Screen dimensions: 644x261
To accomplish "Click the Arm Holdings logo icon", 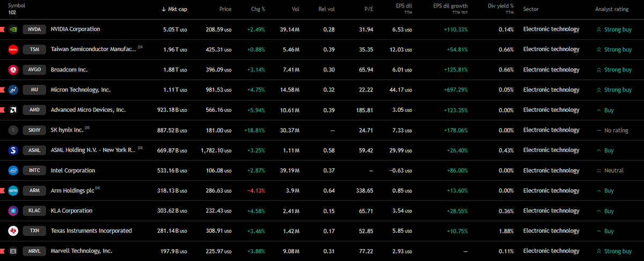I will pos(13,191).
